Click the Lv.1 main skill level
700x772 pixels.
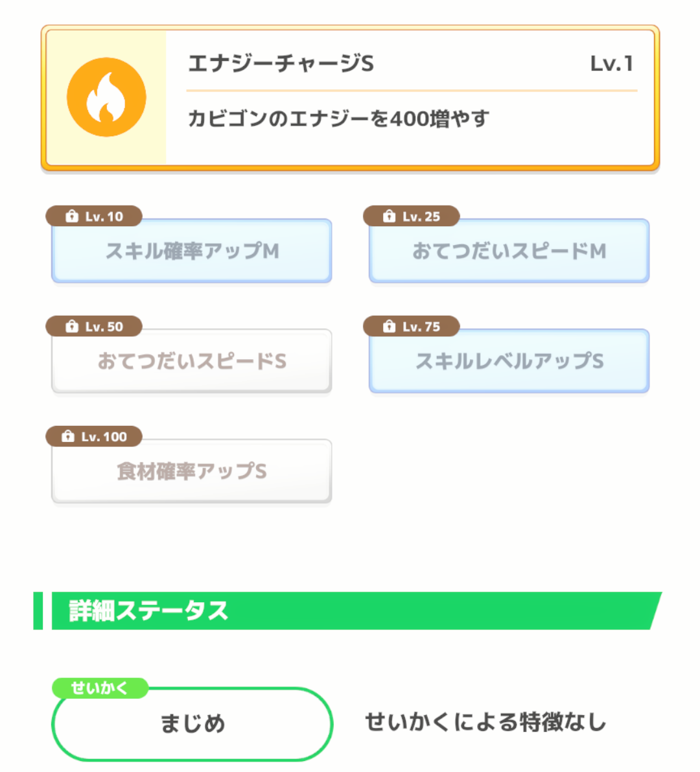pos(611,64)
